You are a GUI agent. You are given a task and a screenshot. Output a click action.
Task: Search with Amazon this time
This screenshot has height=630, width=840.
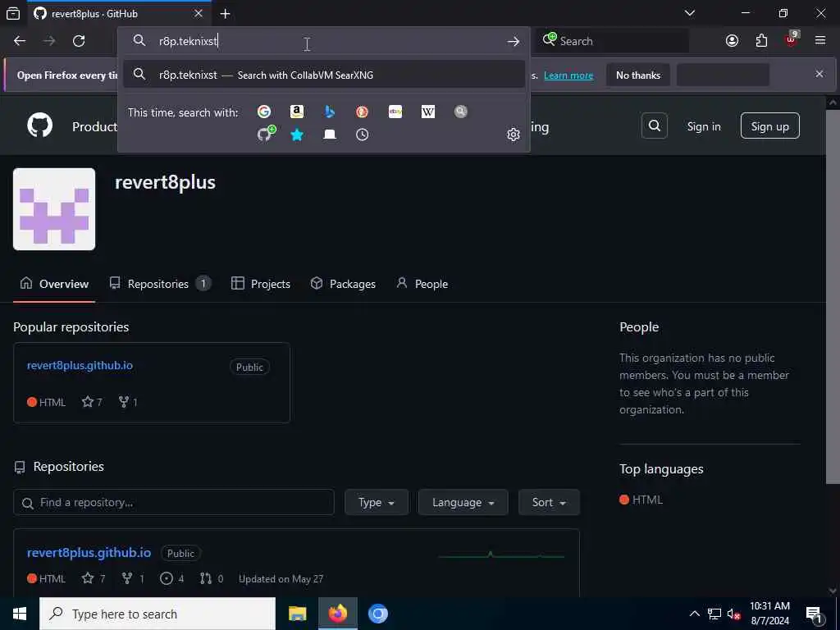click(x=297, y=112)
